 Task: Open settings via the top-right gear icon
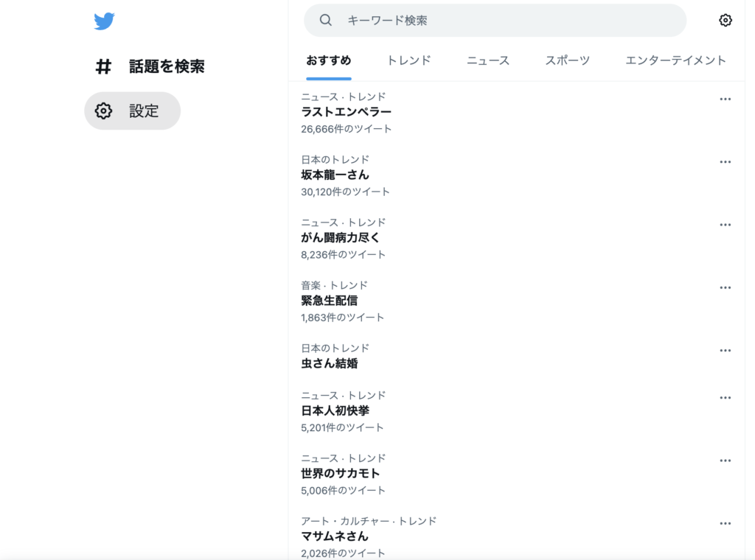coord(726,21)
